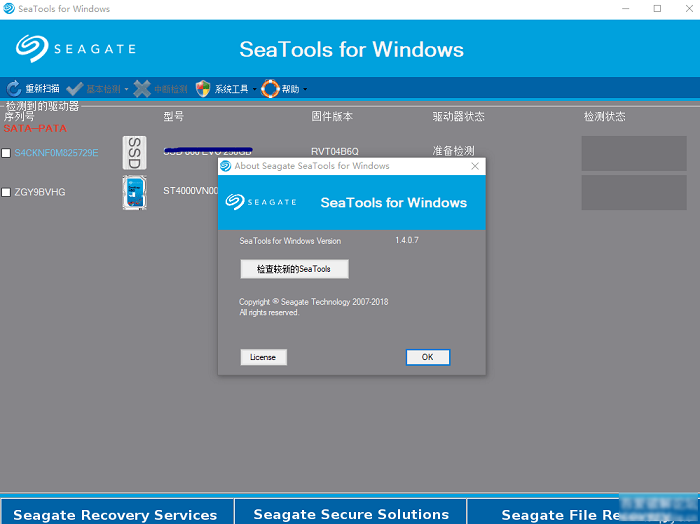Open Seagate Secure Solutions link
This screenshot has height=524, width=700.
tap(351, 514)
